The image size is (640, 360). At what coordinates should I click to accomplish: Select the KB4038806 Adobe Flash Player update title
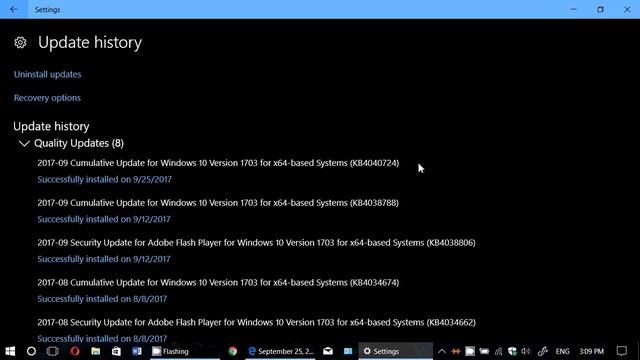coord(256,243)
